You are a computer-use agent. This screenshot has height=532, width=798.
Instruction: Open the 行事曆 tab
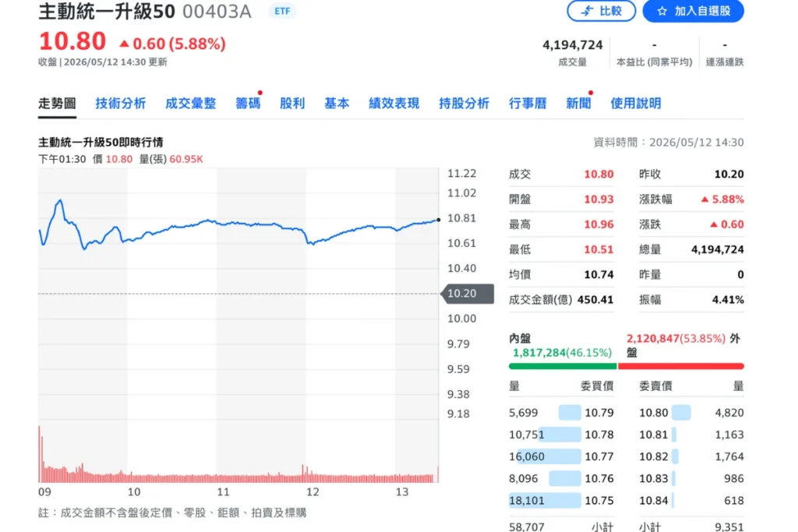point(528,104)
